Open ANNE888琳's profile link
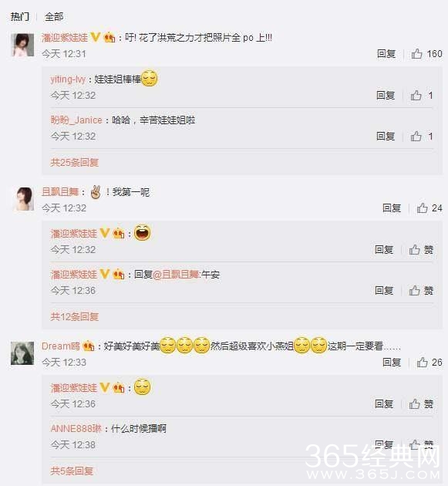Viewport: 448px width, 486px height. [76, 429]
